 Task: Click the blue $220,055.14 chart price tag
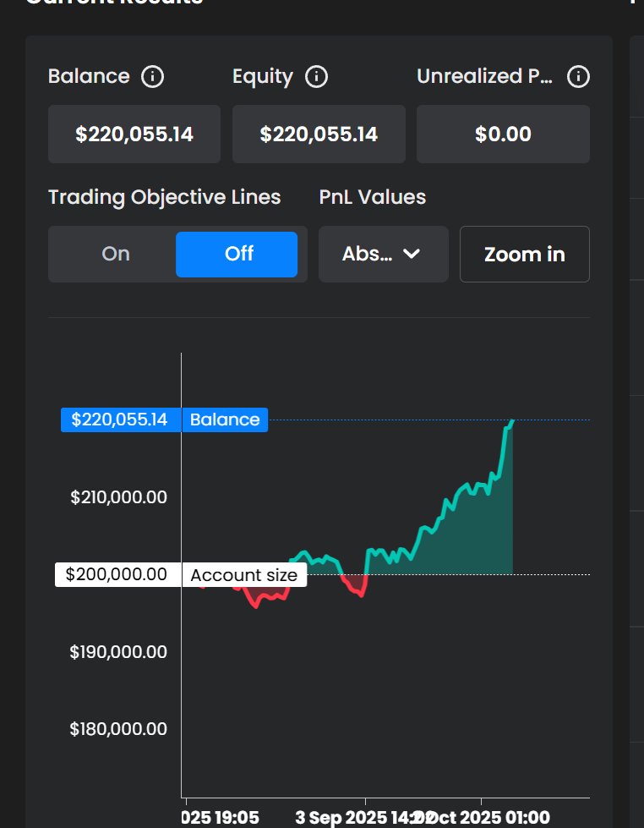[121, 419]
